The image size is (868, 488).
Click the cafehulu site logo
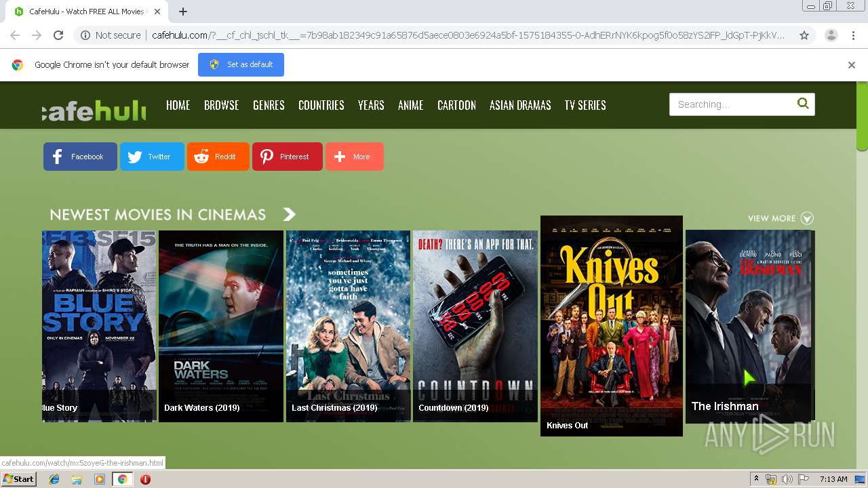click(94, 110)
